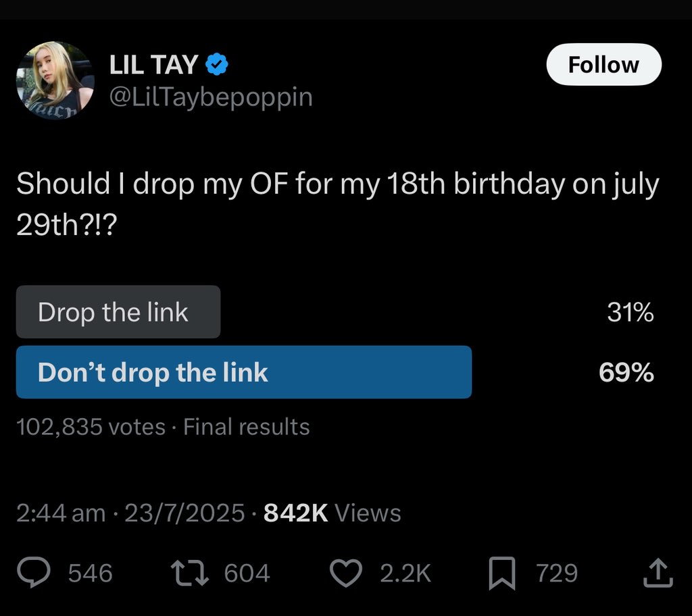This screenshot has height=616, width=692.
Task: Open the @LilTaybepoppin handle link
Action: point(211,97)
